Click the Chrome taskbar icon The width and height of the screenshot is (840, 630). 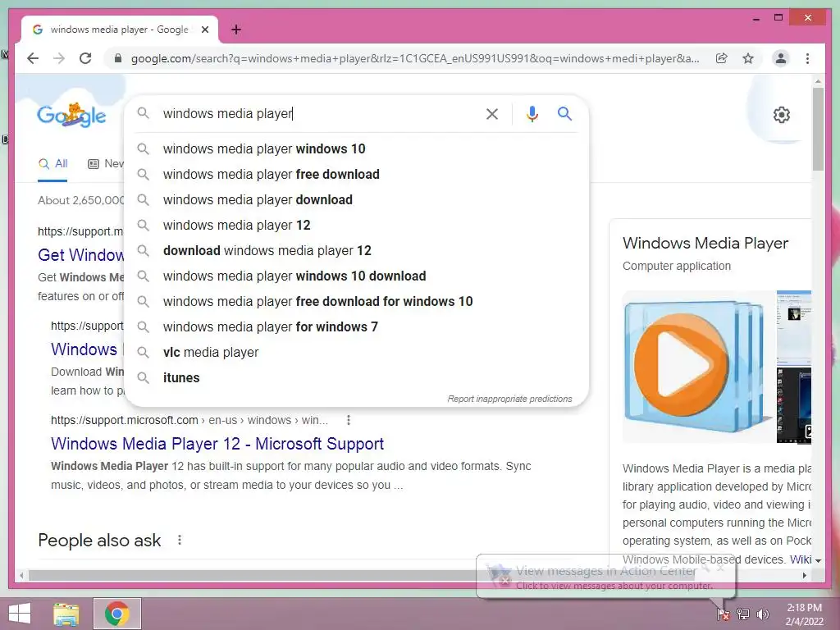tap(117, 614)
